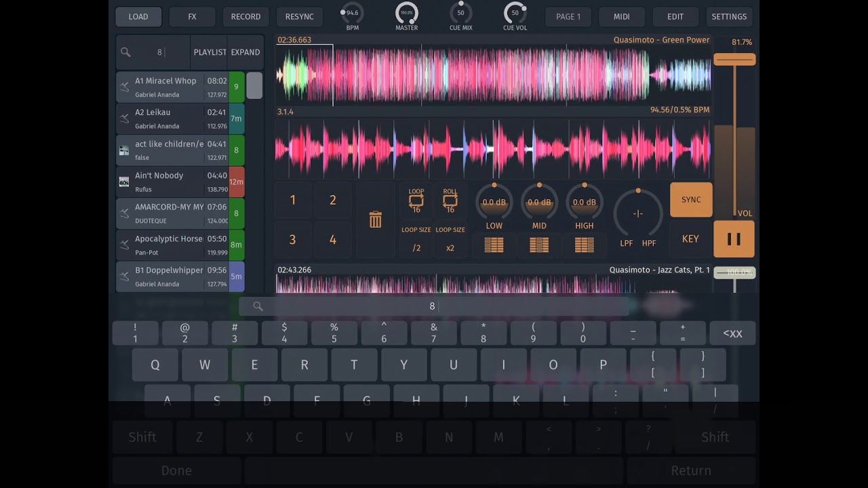Toggle the KEY lock button
Image resolution: width=868 pixels, height=488 pixels.
[690, 239]
